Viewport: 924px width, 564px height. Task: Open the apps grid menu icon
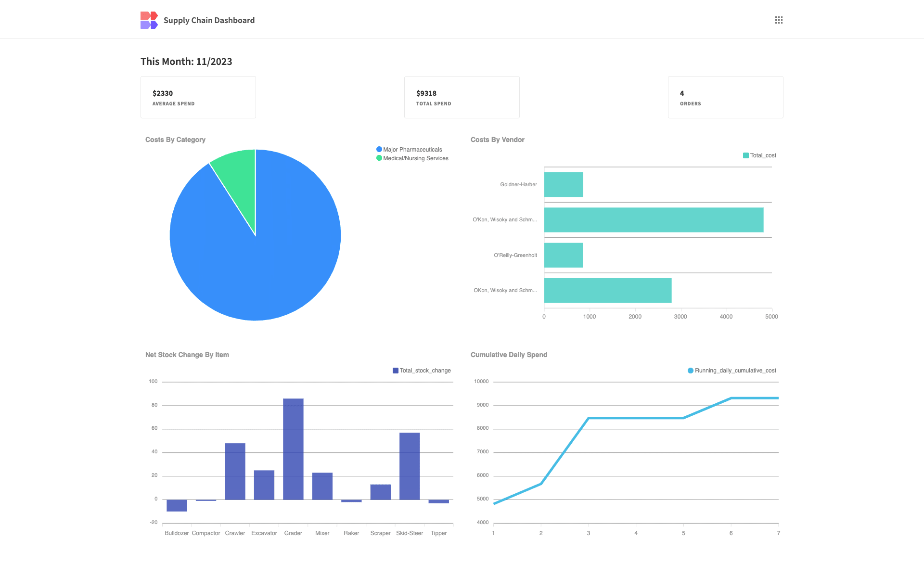(x=779, y=20)
